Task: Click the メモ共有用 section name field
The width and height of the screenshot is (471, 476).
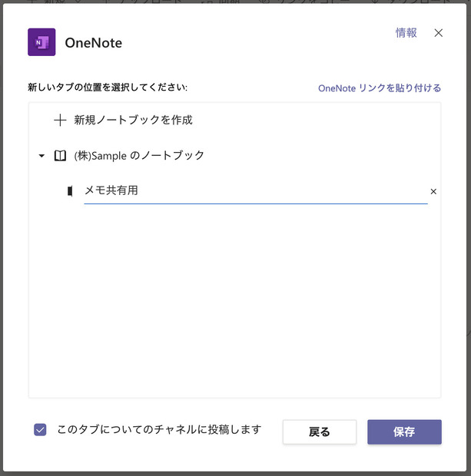Action: click(256, 191)
